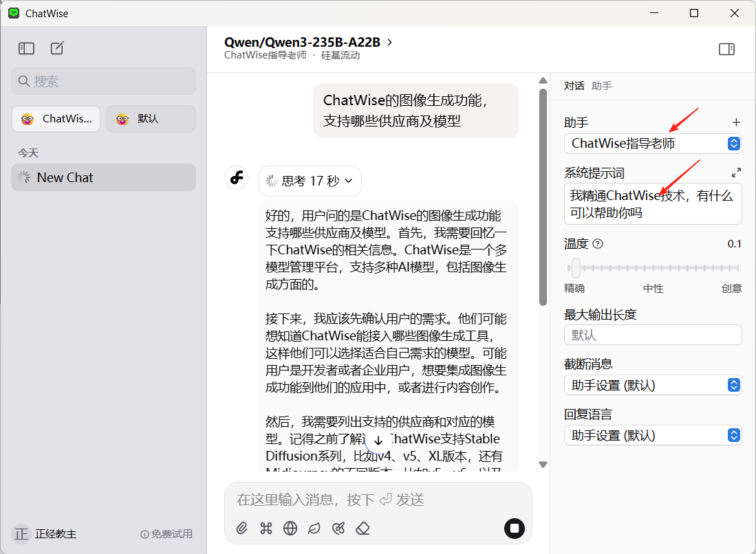Viewport: 756px width, 554px height.
Task: Open keyboard shortcuts via the command icon
Action: click(x=266, y=528)
